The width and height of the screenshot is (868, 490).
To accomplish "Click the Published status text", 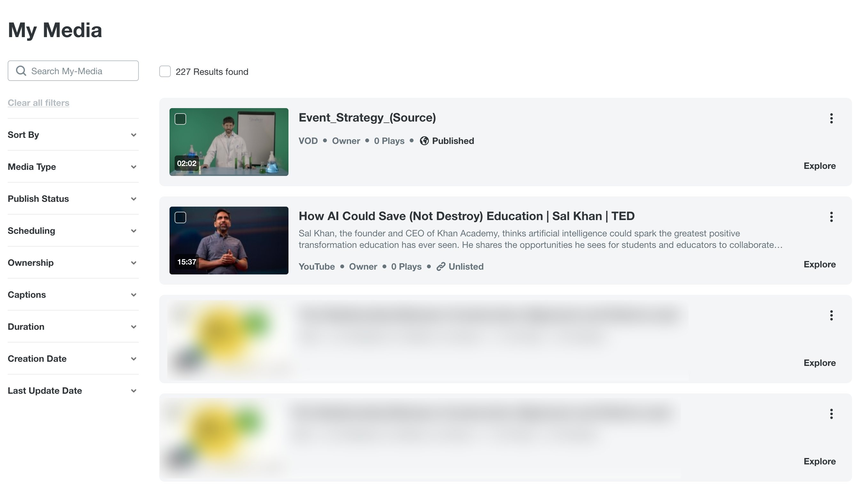I will coord(453,141).
